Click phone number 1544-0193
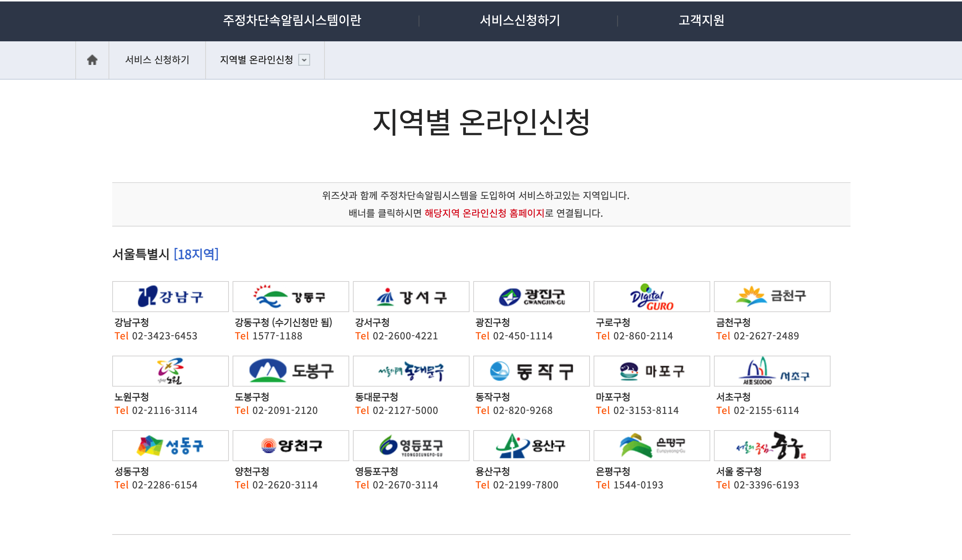This screenshot has width=962, height=560. click(x=638, y=485)
